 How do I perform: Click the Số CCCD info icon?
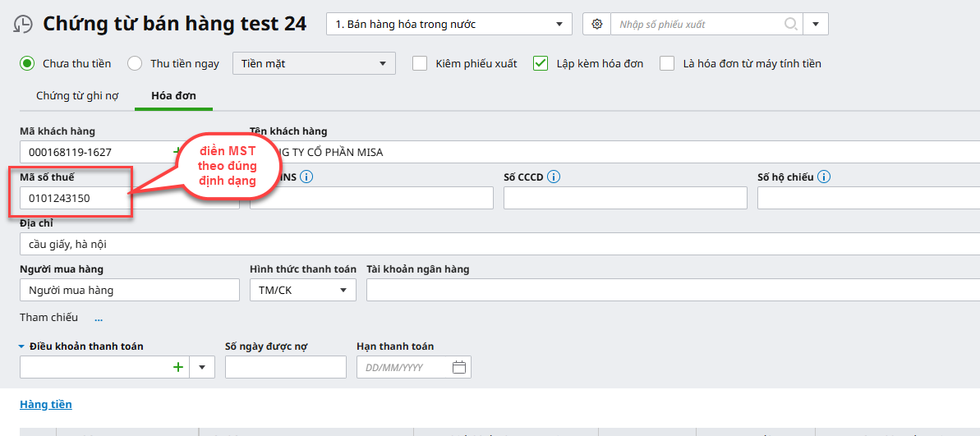point(554,177)
